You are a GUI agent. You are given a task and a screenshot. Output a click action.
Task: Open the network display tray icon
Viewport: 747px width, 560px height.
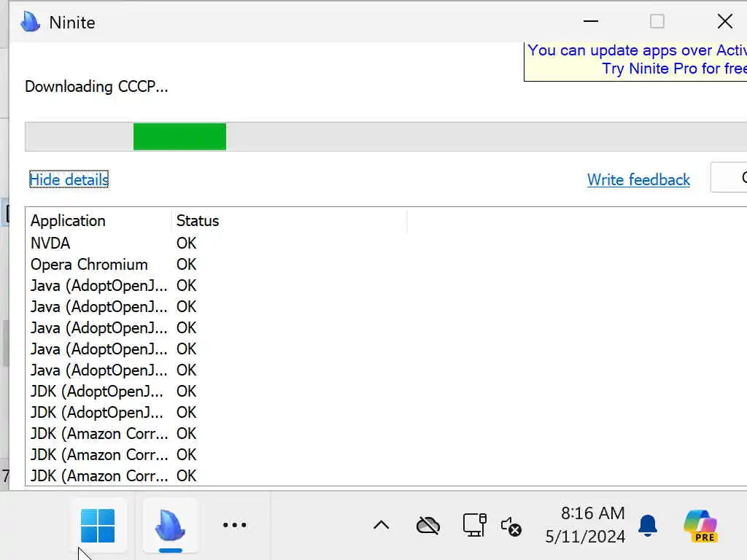pyautogui.click(x=474, y=525)
